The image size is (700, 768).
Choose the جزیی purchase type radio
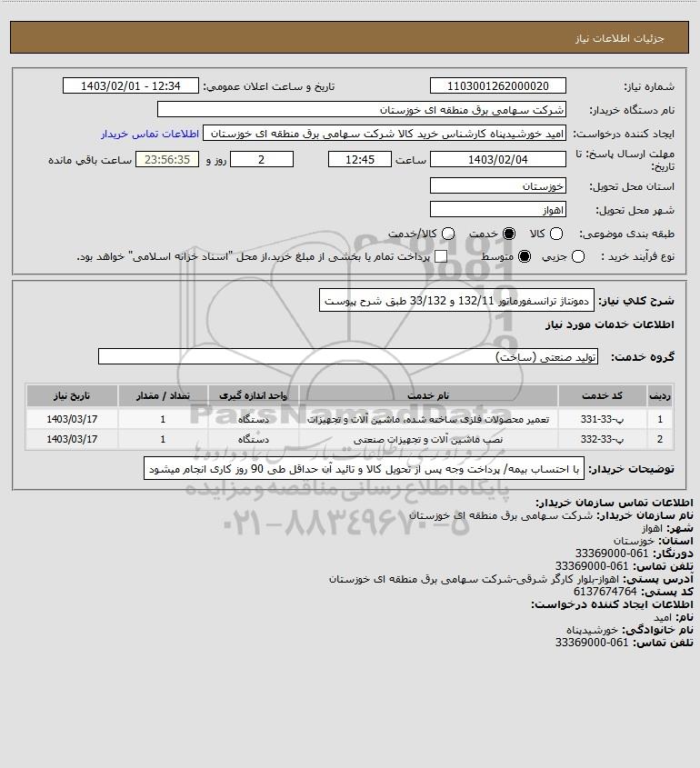(x=578, y=256)
